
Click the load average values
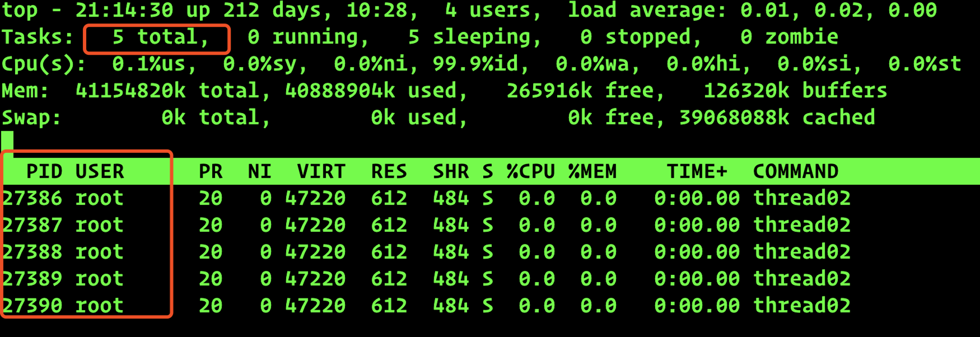[x=838, y=10]
